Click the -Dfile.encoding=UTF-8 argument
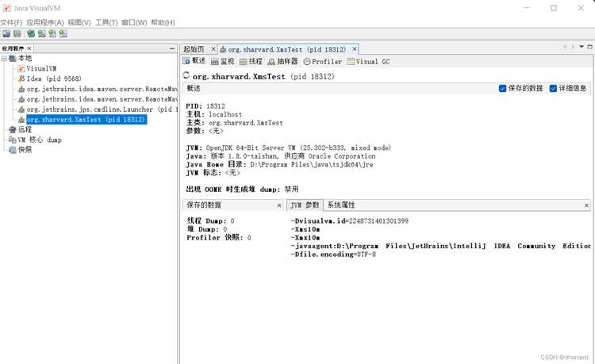Viewport: 595px width, 364px height. tap(333, 255)
